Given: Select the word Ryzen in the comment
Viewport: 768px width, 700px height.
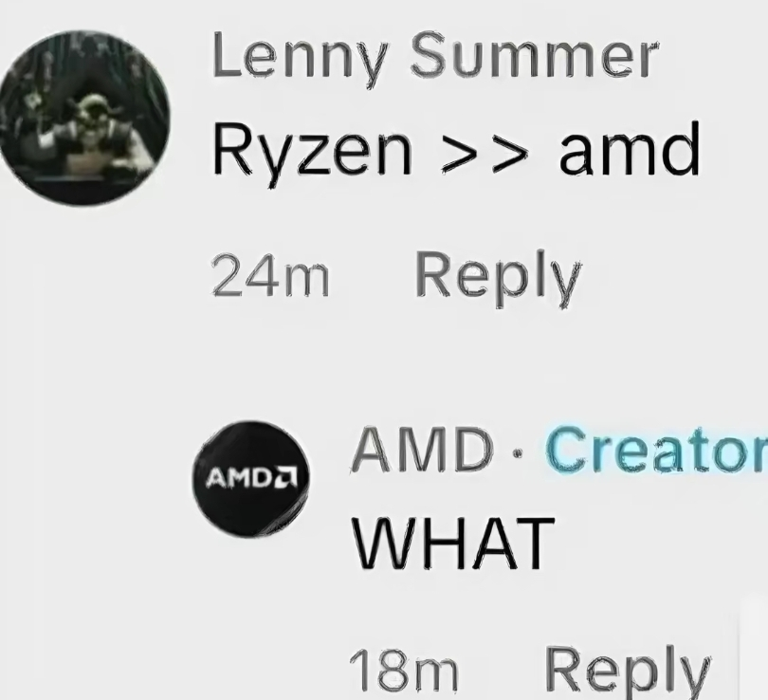Looking at the screenshot, I should click(312, 150).
